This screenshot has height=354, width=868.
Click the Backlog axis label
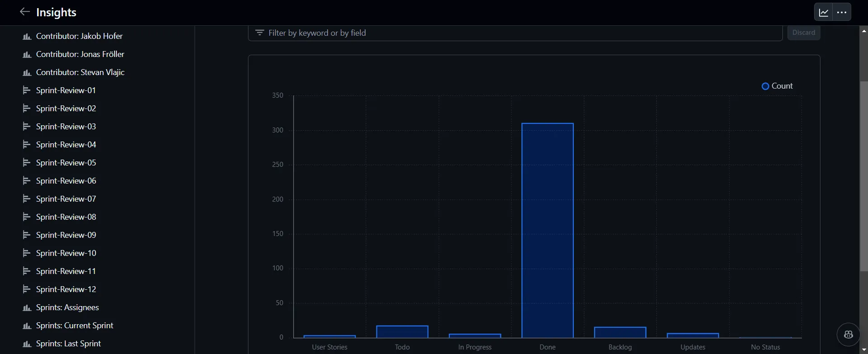pos(620,347)
